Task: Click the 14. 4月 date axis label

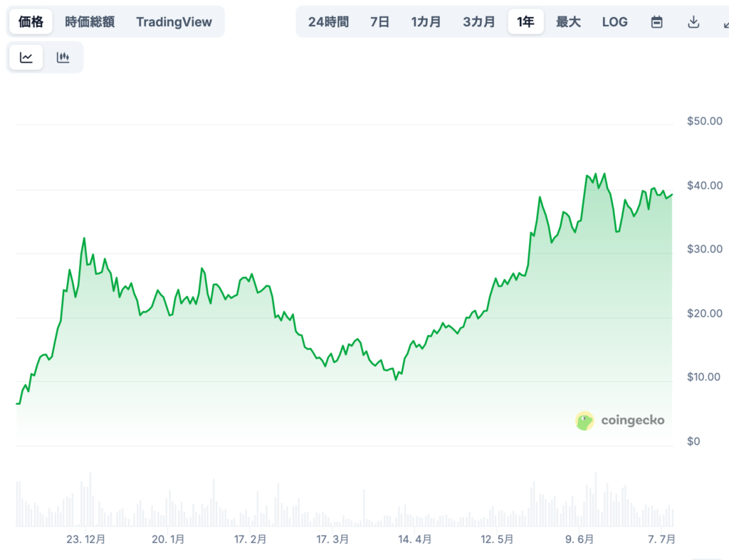Action: (415, 539)
